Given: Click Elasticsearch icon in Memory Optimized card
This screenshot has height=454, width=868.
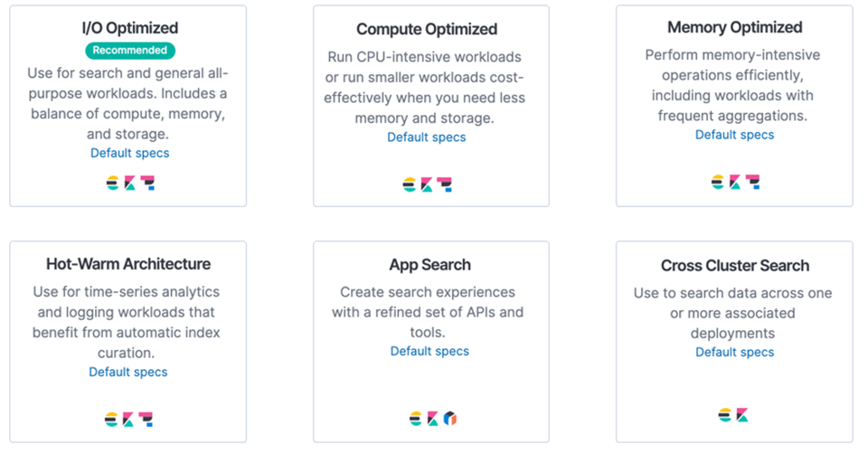Looking at the screenshot, I should 718,183.
